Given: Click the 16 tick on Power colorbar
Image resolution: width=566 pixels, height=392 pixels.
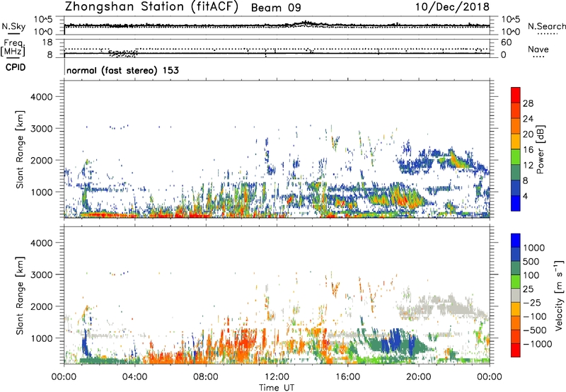Looking at the screenshot, I should (528, 150).
